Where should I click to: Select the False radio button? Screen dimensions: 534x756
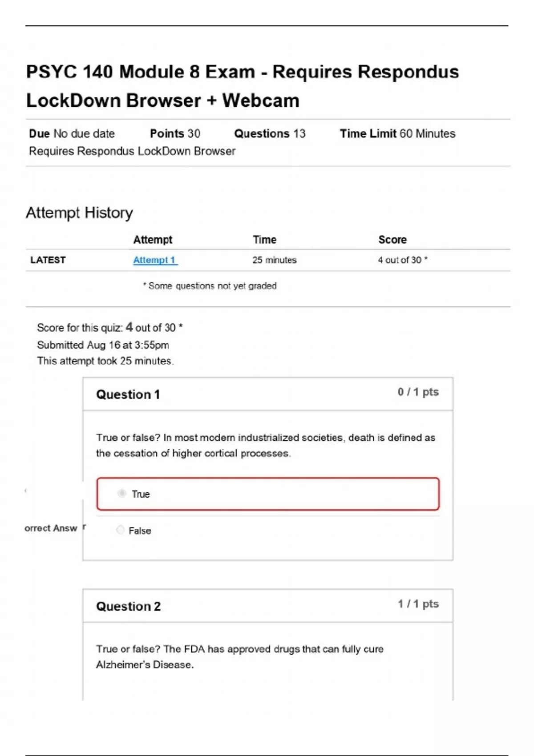(120, 530)
